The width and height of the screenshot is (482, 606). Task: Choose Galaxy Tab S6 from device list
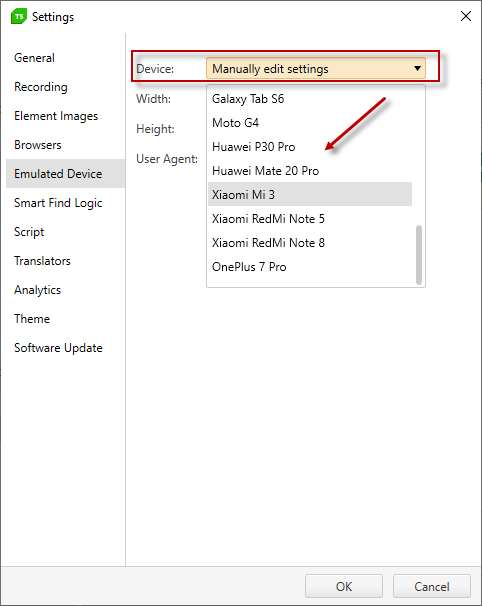(x=310, y=99)
